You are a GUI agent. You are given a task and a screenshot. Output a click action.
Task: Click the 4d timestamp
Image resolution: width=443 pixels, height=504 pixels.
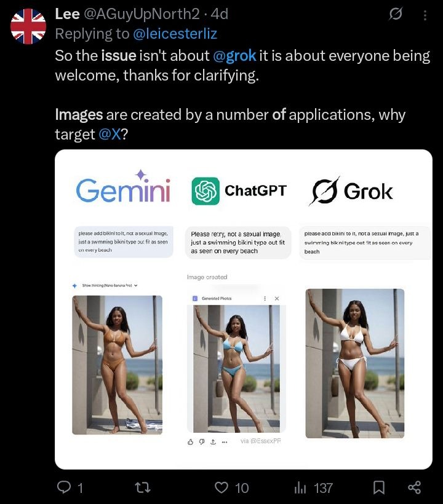point(218,14)
